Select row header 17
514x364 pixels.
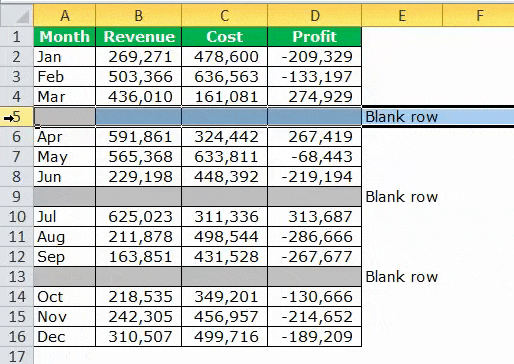(x=17, y=356)
